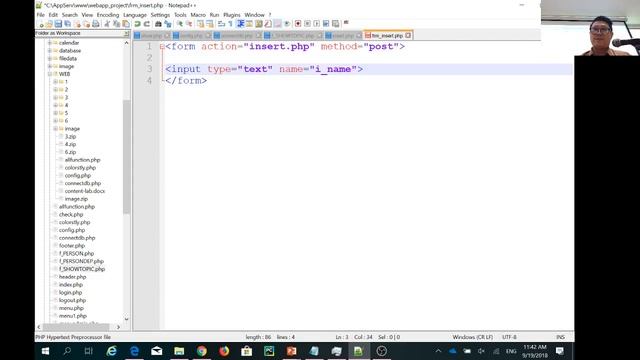The height and width of the screenshot is (360, 640).
Task: Undo last edit with green arrow icon
Action: pyautogui.click(x=138, y=24)
